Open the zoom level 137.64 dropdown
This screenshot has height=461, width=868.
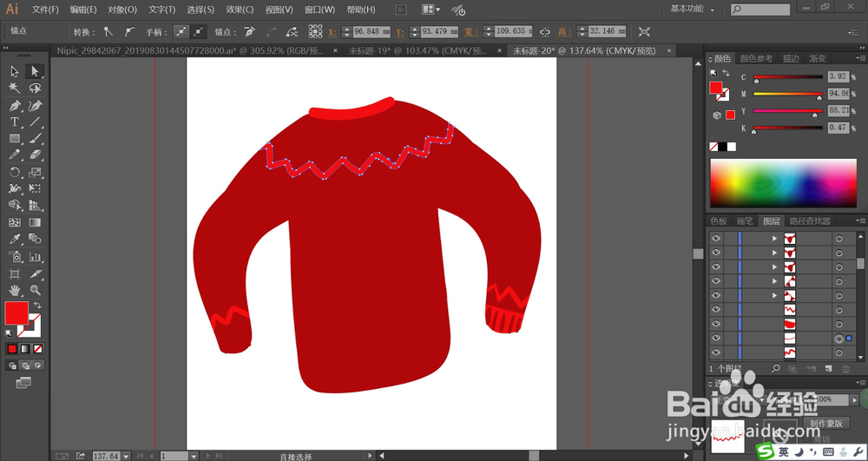tap(126, 456)
